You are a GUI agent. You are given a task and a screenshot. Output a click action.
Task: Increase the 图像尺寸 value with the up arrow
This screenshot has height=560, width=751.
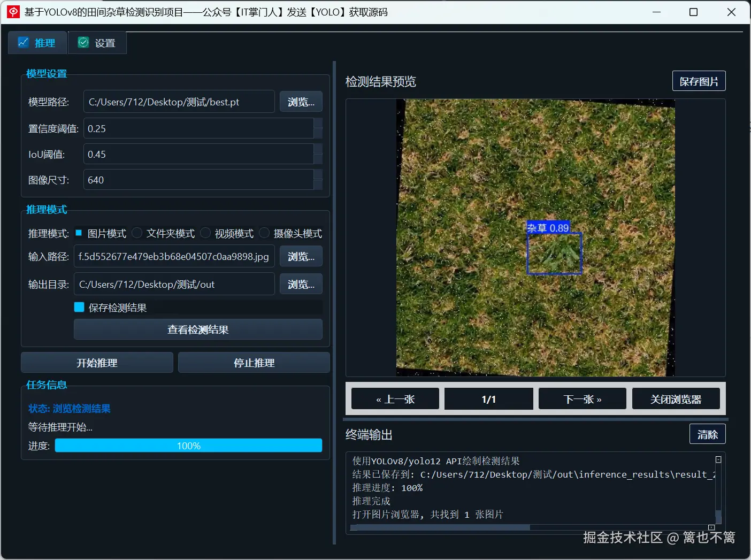(x=318, y=174)
